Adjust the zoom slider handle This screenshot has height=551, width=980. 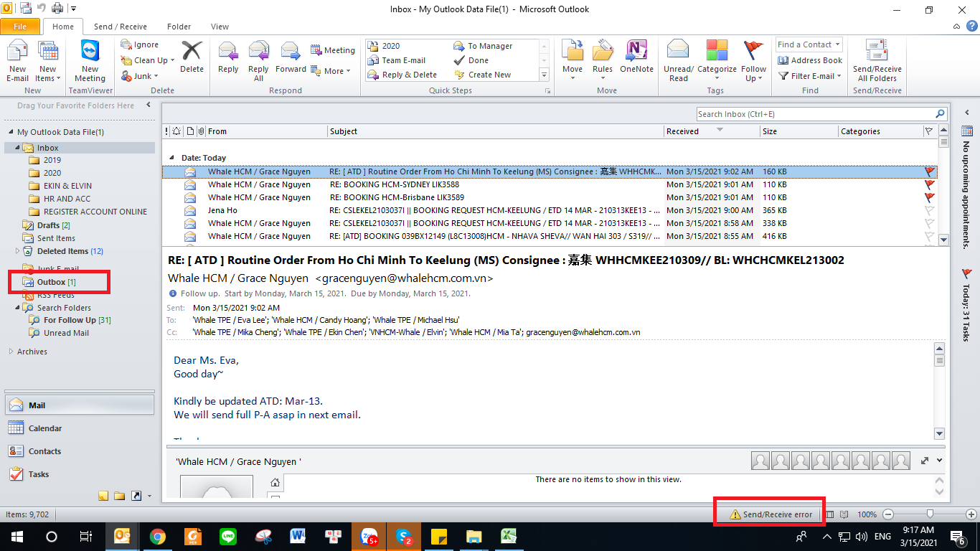point(930,514)
